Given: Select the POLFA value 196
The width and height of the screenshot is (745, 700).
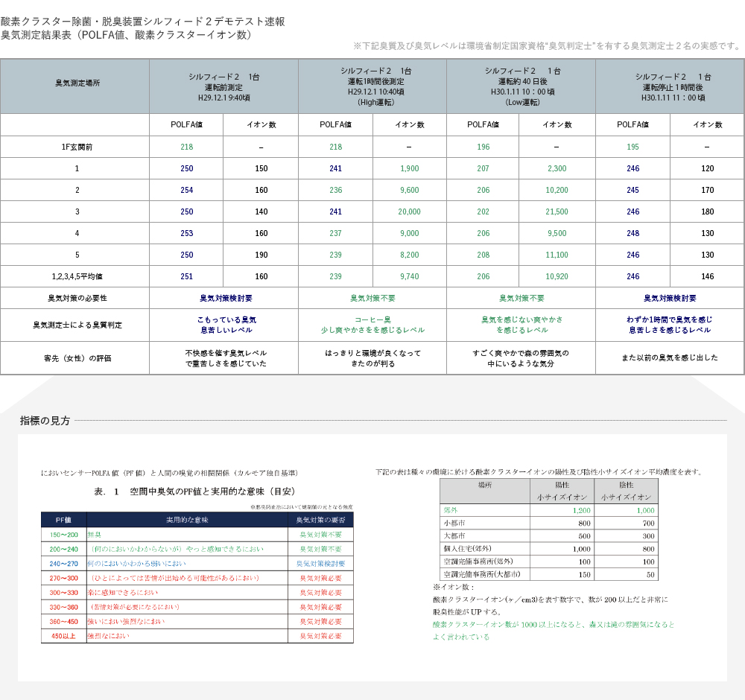Looking at the screenshot, I should 484,147.
